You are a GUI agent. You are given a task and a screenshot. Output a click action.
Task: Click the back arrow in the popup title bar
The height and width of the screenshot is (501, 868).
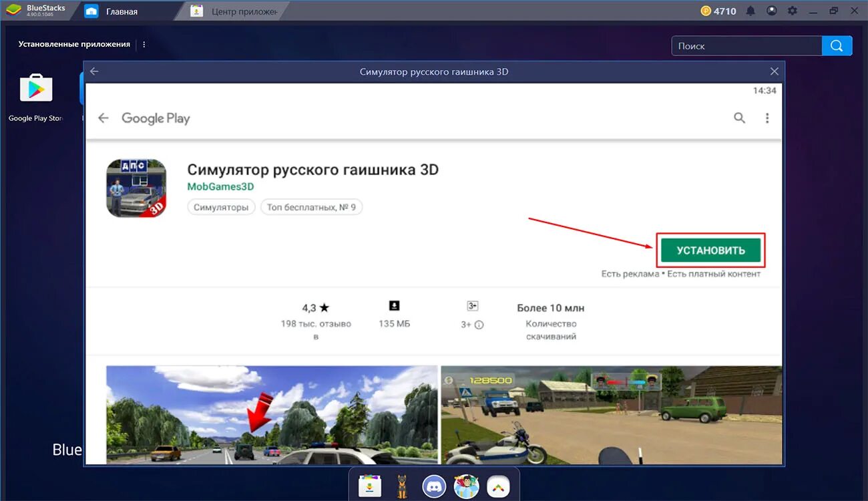[94, 71]
